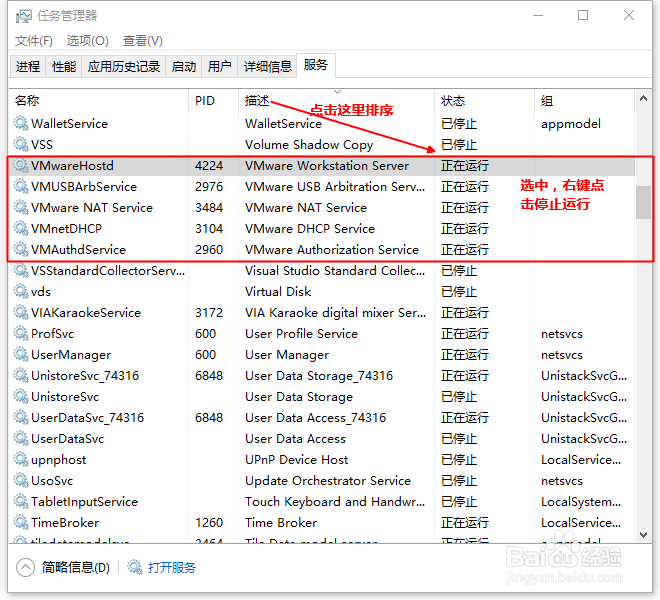Click gear icon beside VMwareHostd
This screenshot has width=660, height=600.
(21, 165)
